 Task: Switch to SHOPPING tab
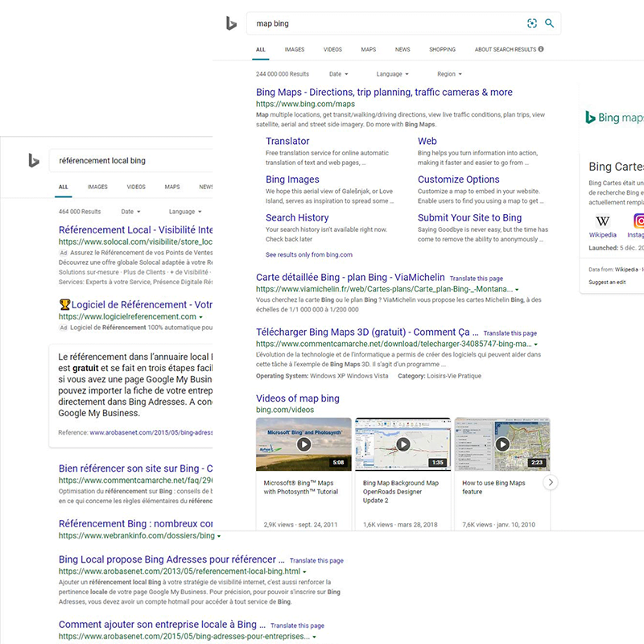pyautogui.click(x=442, y=50)
